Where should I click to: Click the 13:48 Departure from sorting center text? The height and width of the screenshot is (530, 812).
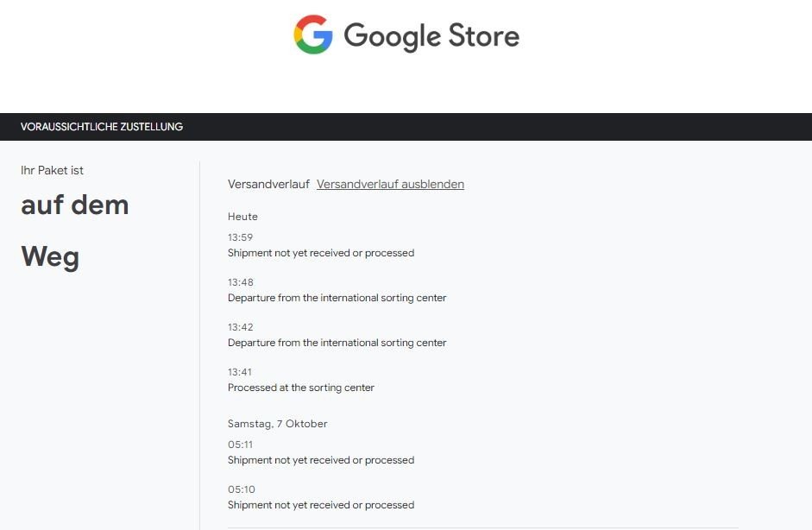tap(337, 298)
